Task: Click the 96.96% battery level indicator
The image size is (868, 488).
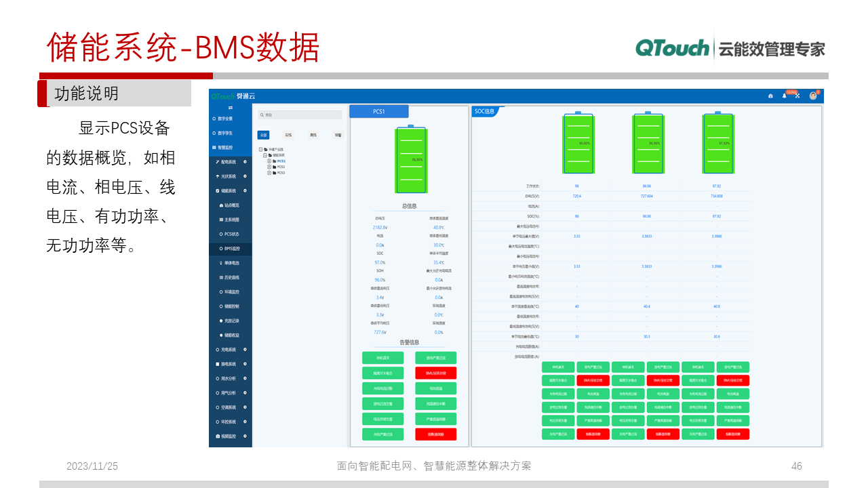Action: point(648,144)
